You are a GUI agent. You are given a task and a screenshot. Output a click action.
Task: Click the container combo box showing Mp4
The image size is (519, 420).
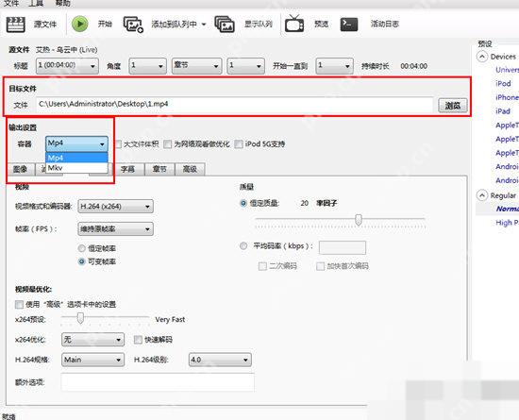76,144
